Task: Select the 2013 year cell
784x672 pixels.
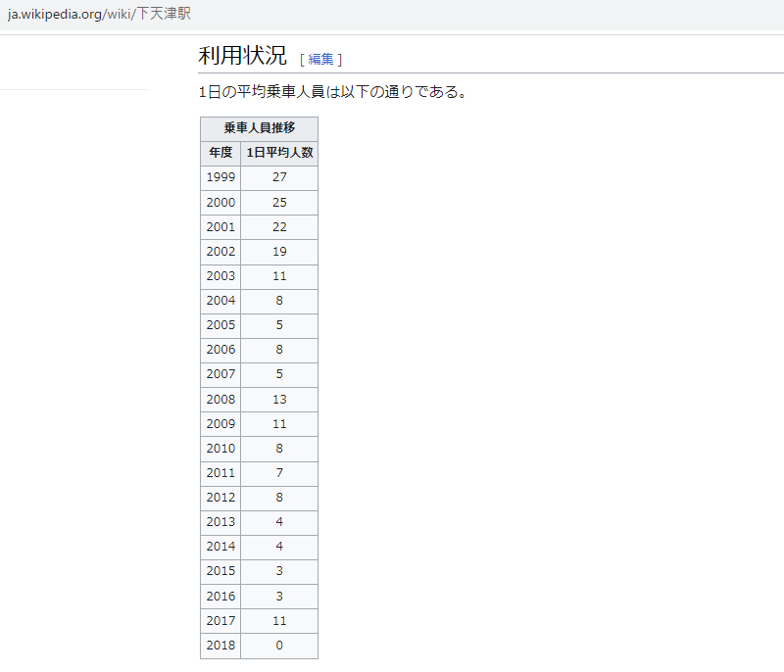Action: [220, 522]
